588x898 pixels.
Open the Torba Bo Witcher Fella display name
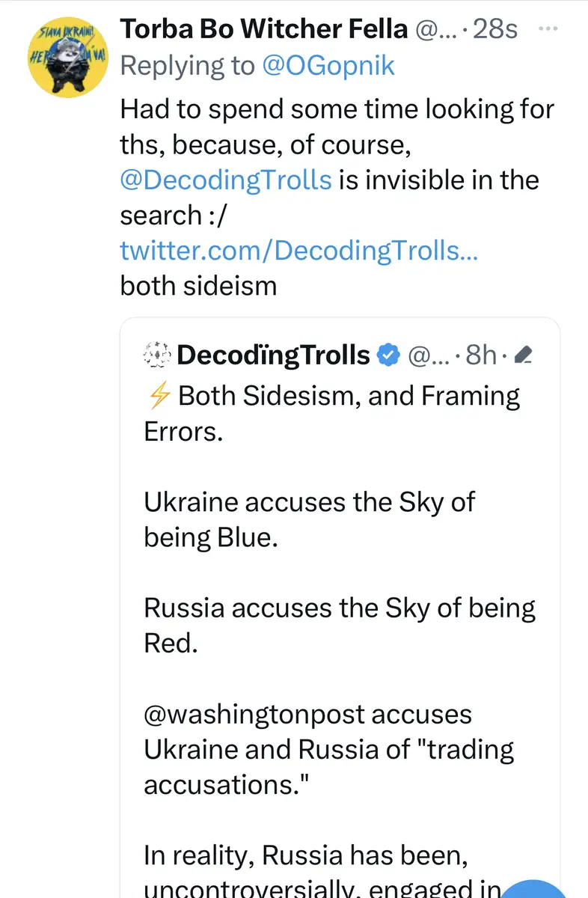[x=264, y=29]
